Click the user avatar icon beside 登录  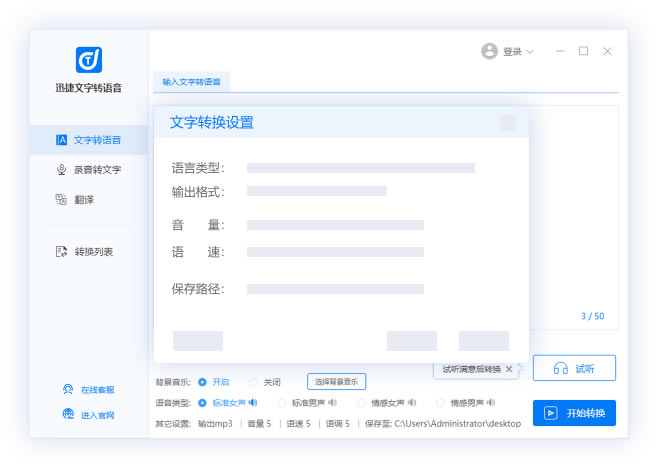coord(489,51)
